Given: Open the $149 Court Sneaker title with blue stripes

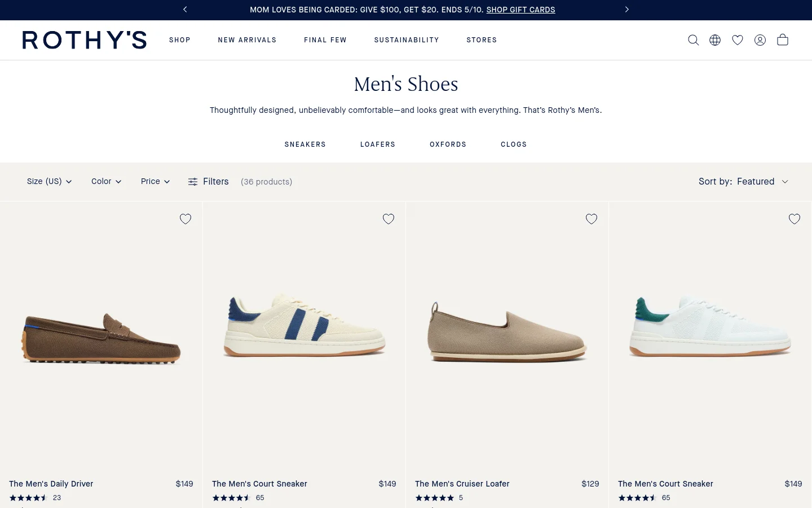Looking at the screenshot, I should pos(259,484).
